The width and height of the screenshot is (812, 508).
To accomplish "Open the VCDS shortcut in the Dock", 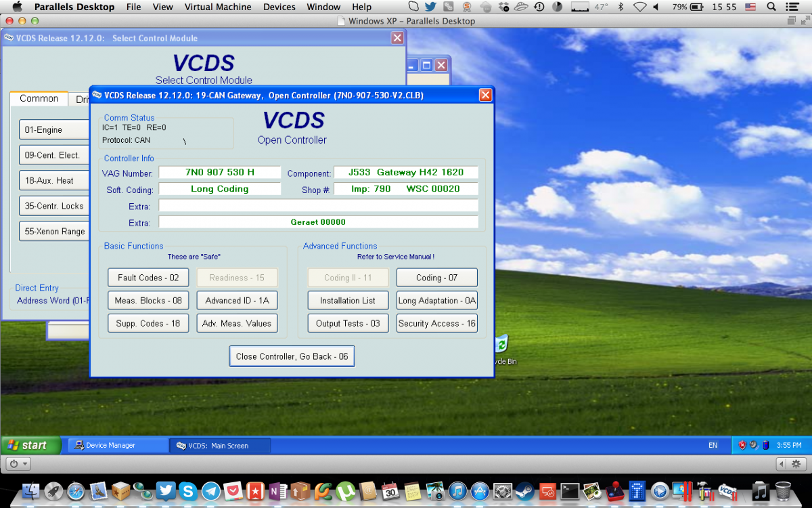I will pos(727,491).
